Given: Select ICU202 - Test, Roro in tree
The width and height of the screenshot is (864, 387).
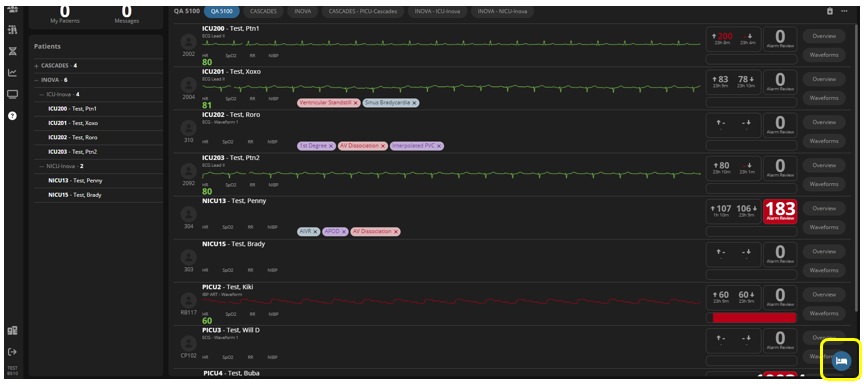Looking at the screenshot, I should pos(73,137).
